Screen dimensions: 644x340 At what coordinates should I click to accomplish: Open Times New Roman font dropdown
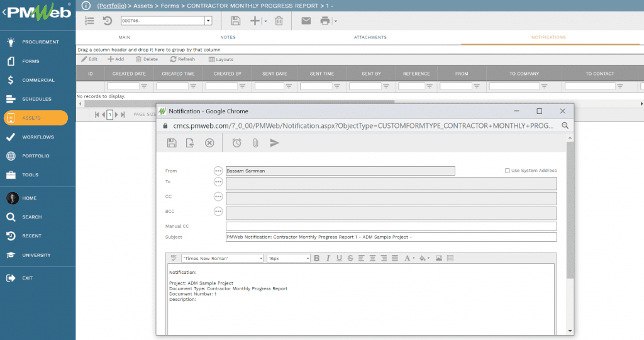(261, 259)
